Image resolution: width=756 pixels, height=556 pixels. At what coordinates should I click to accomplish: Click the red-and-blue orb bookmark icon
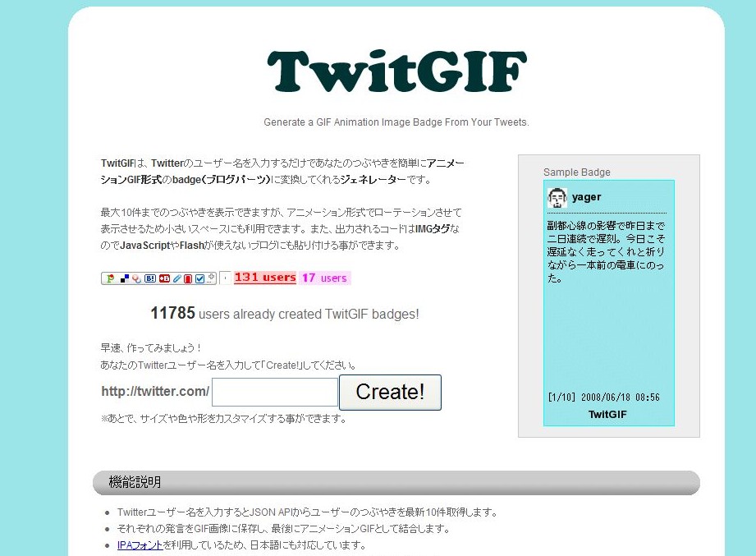tap(137, 278)
